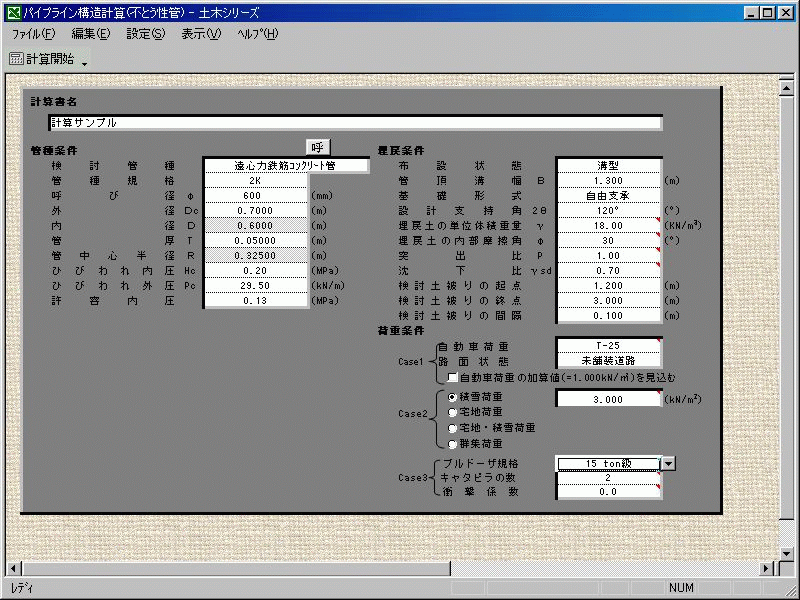Click the horizontal scrollbar left arrow
Screen dimensions: 800x600
click(9, 567)
